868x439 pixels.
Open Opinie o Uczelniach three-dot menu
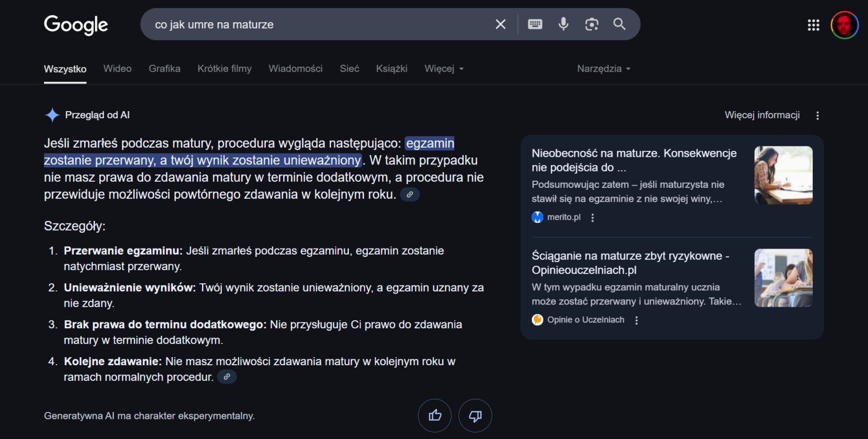[x=636, y=320]
